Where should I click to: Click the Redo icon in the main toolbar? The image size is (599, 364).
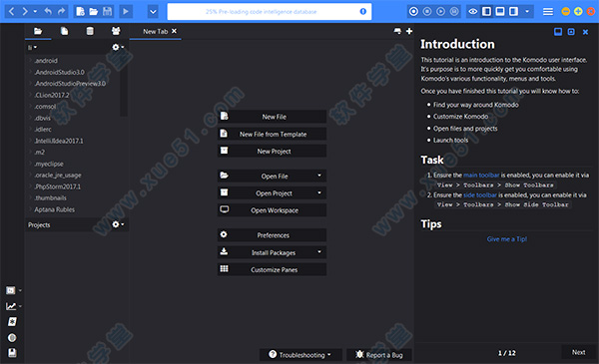(x=61, y=11)
